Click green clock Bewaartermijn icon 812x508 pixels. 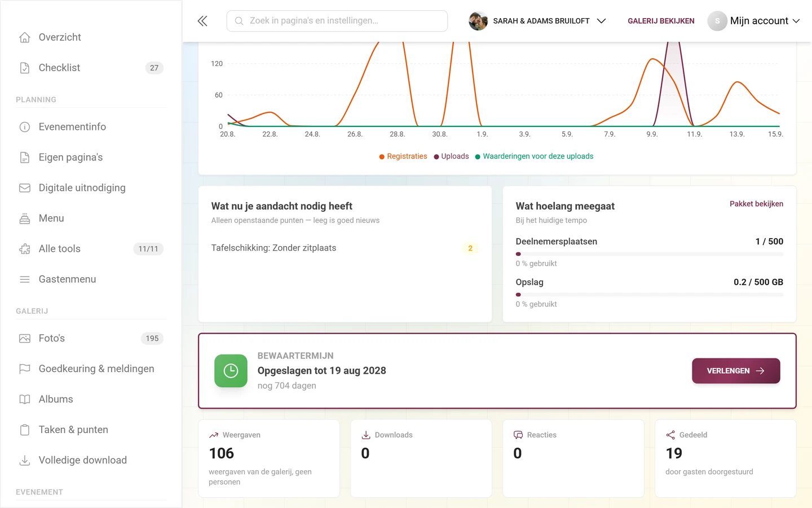click(231, 371)
